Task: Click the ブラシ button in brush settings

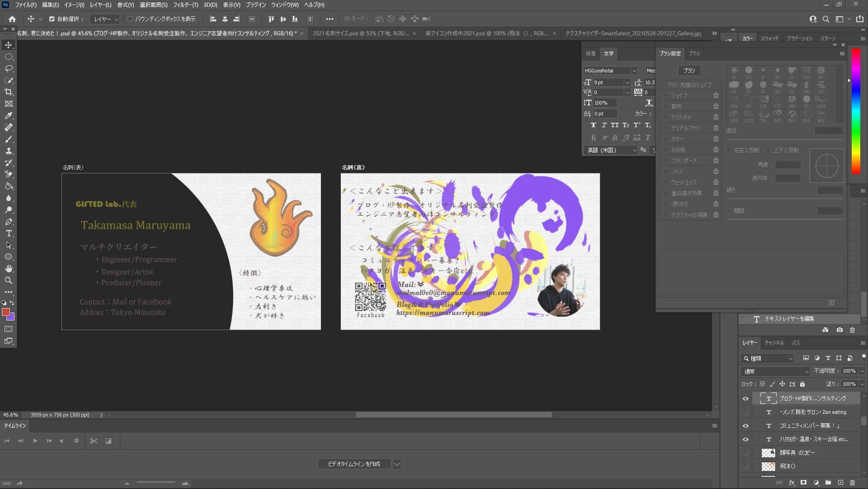Action: coord(689,71)
